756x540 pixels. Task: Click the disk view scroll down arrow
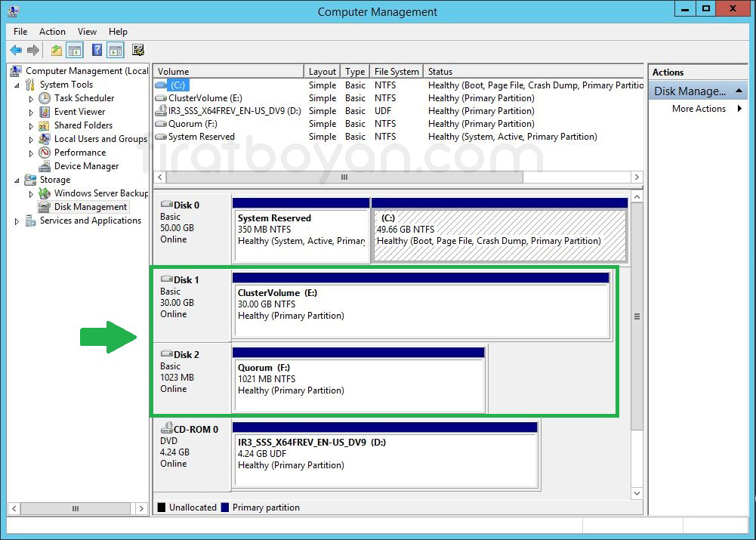[637, 493]
